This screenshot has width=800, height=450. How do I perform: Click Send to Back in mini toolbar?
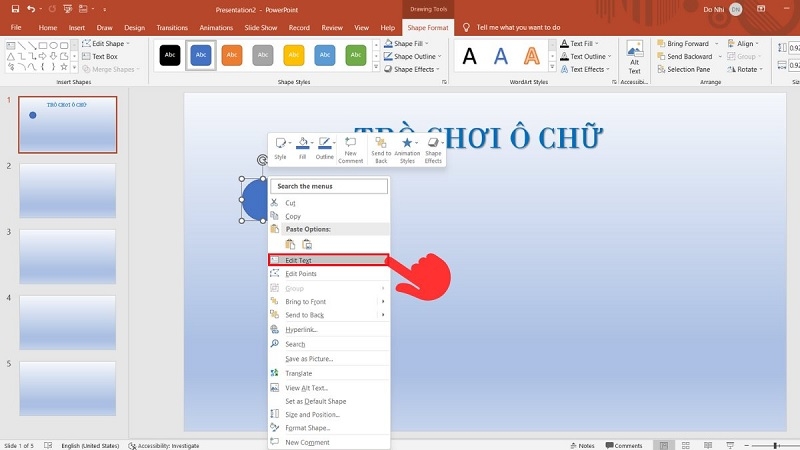[381, 149]
